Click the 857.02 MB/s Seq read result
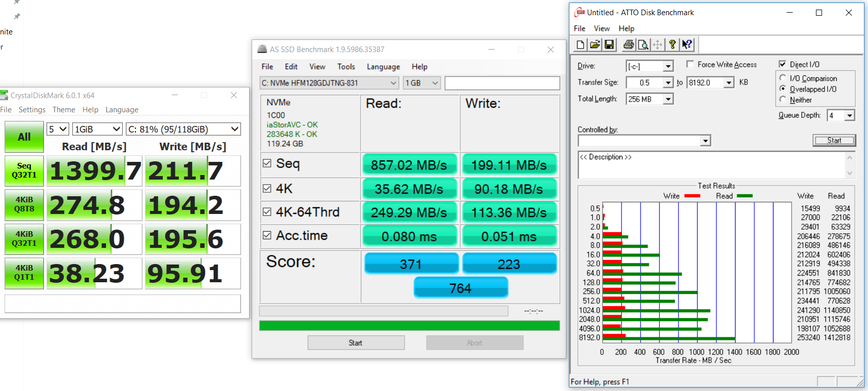 point(409,165)
